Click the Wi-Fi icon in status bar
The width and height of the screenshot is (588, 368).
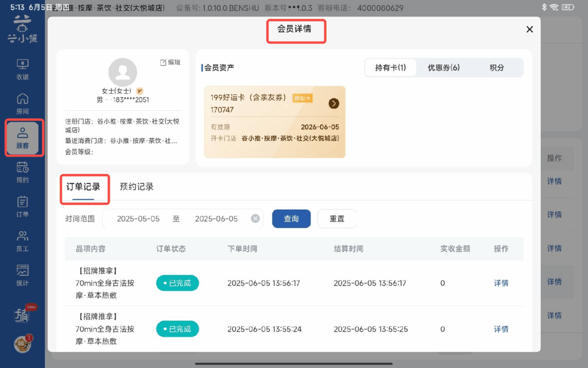(554, 7)
